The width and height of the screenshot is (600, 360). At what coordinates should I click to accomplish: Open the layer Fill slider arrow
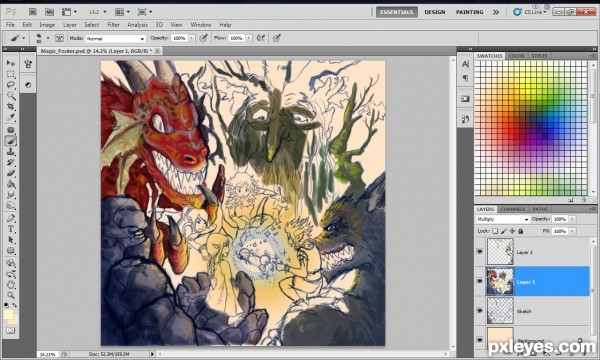(x=572, y=231)
